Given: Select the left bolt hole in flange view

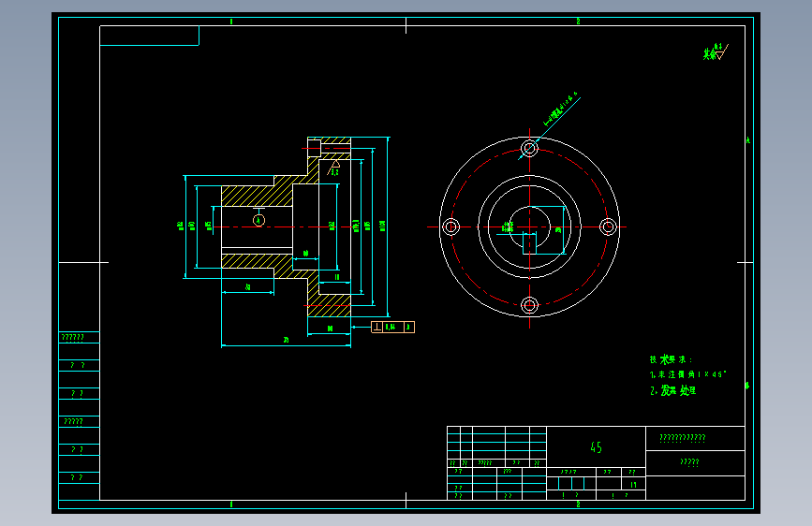Looking at the screenshot, I should click(x=451, y=226).
